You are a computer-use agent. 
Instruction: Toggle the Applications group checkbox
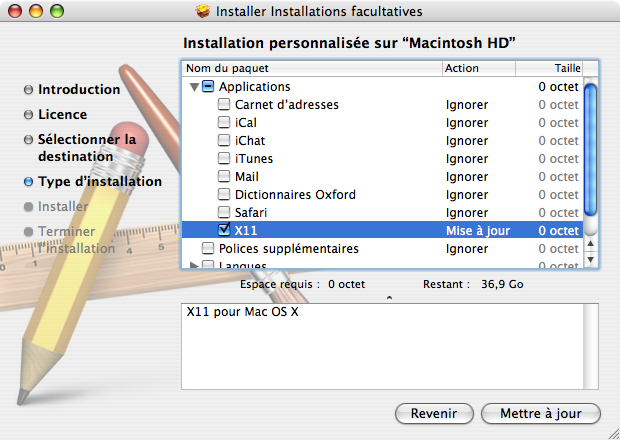coord(208,87)
